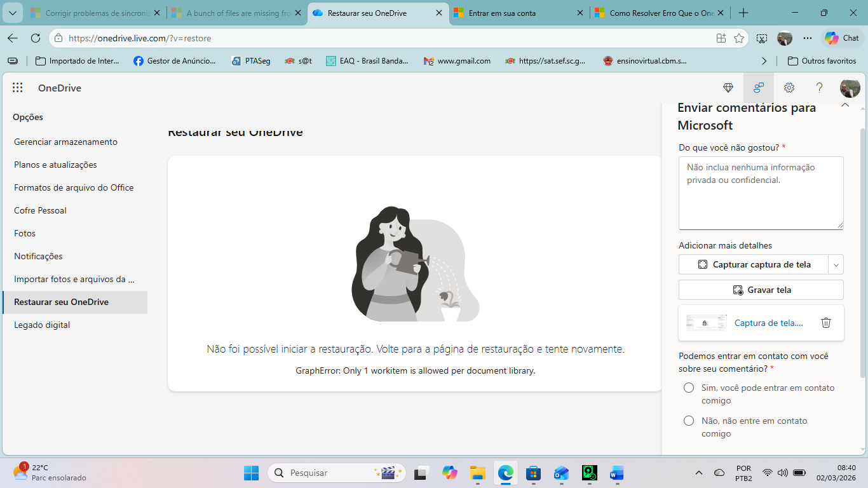Image resolution: width=868 pixels, height=488 pixels.
Task: Open the Outros favoritos folder
Action: [822, 61]
